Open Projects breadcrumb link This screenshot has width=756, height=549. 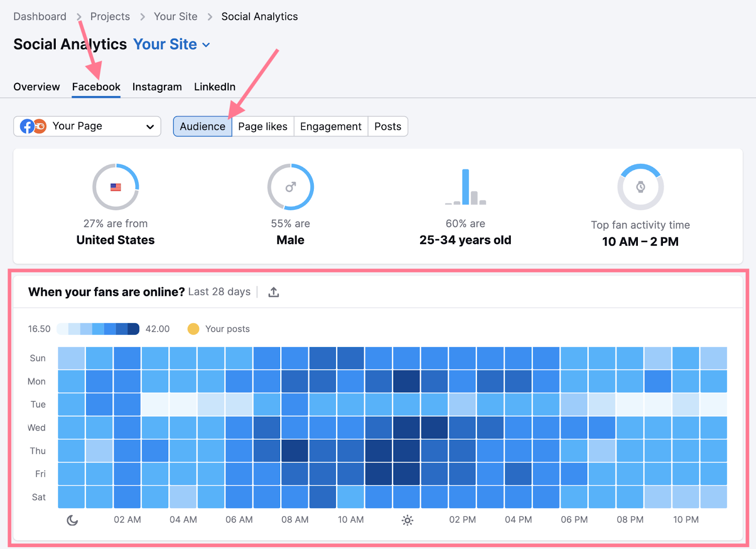110,17
